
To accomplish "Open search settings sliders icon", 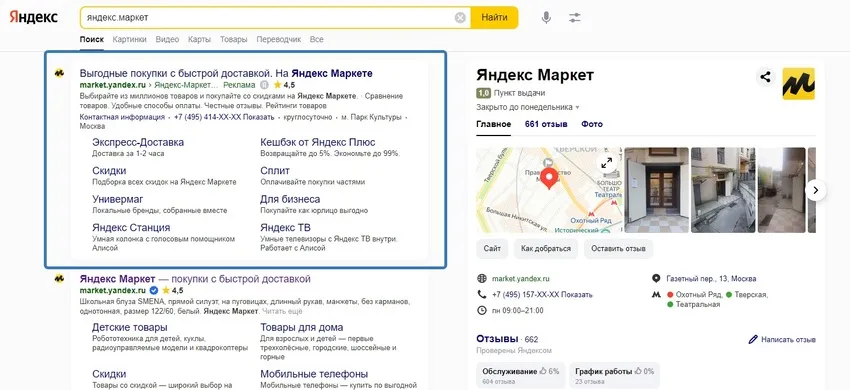I will click(x=575, y=18).
